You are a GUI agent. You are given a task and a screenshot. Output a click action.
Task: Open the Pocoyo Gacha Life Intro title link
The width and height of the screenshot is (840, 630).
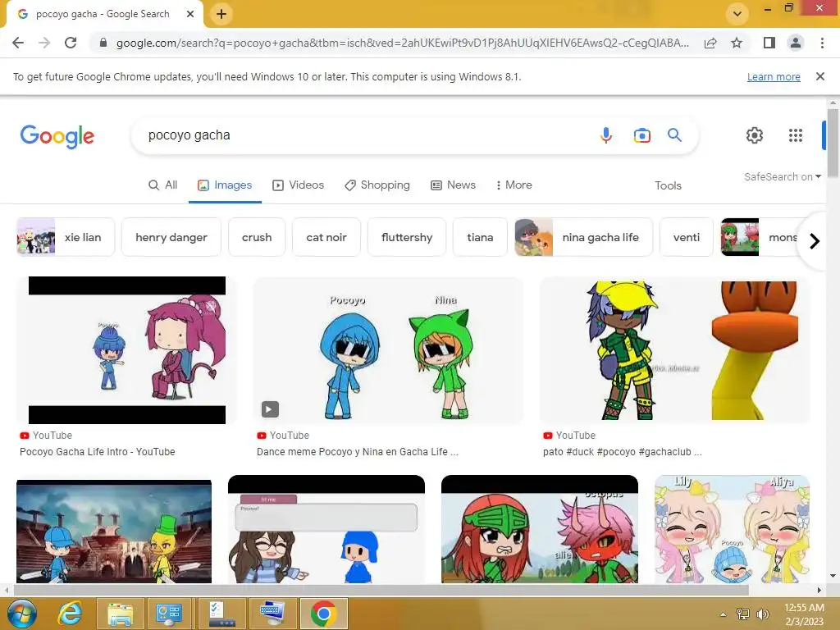pyautogui.click(x=98, y=452)
